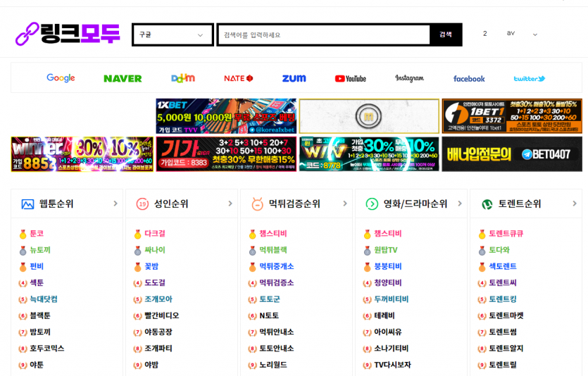Image resolution: width=588 pixels, height=376 pixels.
Task: Open the 원탑TV link
Action: 386,250
